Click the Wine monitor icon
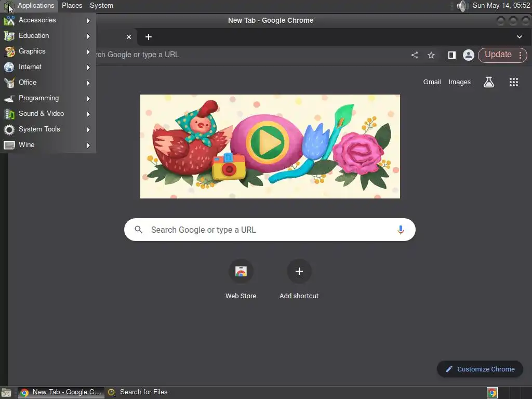This screenshot has height=399, width=532. click(9, 145)
